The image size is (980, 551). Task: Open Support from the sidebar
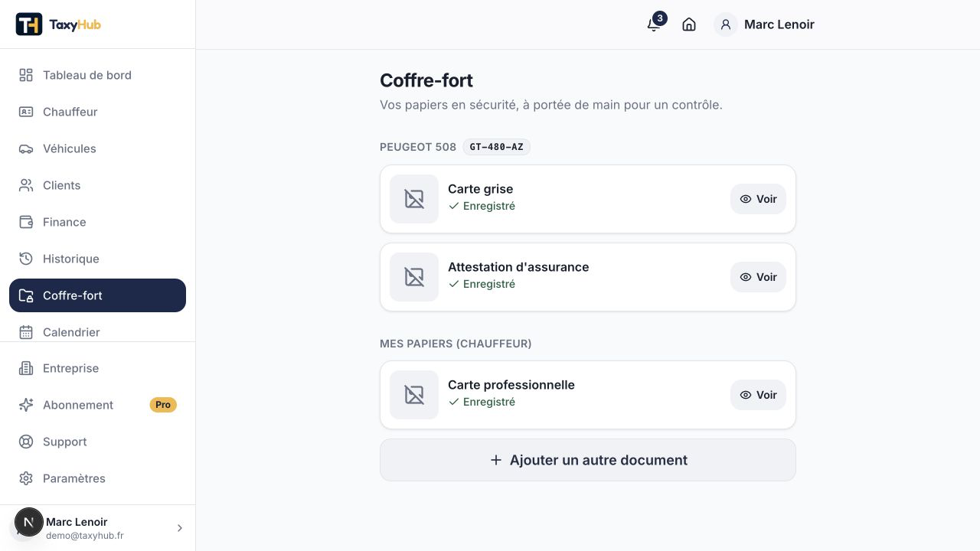(x=97, y=442)
